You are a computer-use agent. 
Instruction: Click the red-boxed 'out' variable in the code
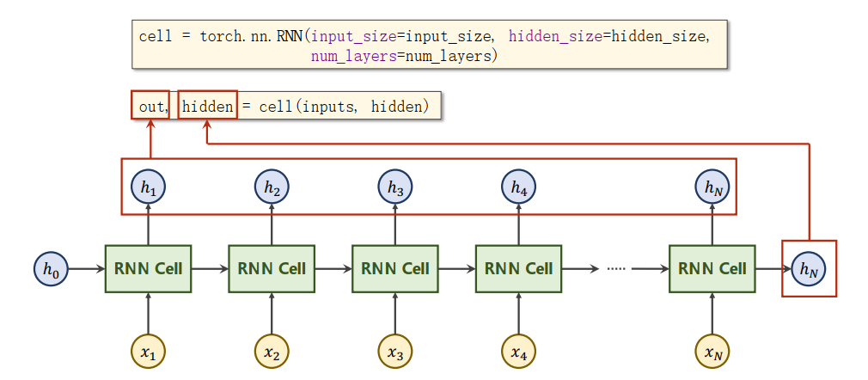pos(150,106)
